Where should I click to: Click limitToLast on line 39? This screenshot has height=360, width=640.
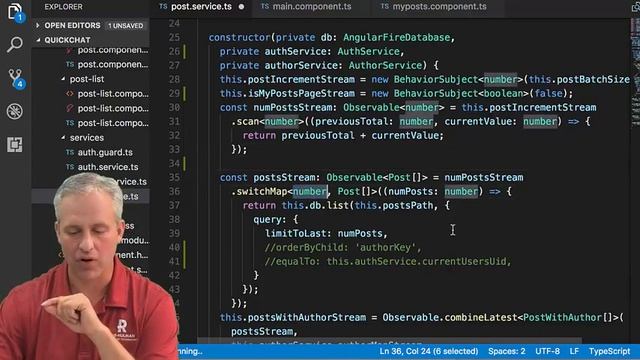[295, 233]
